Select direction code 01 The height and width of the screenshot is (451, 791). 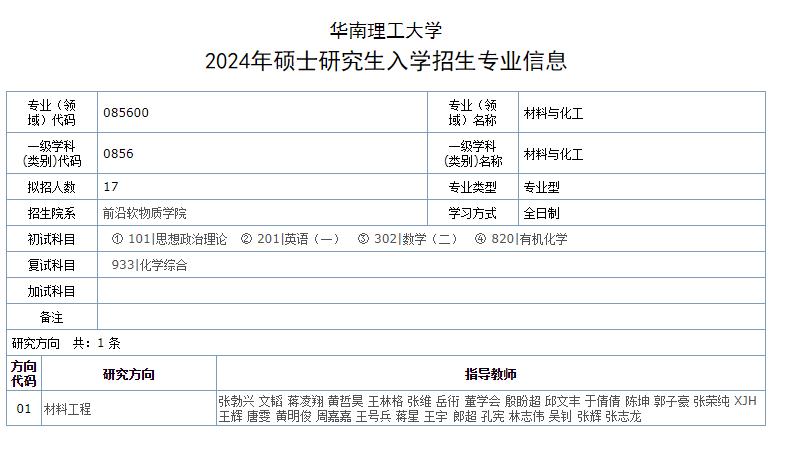pyautogui.click(x=24, y=409)
